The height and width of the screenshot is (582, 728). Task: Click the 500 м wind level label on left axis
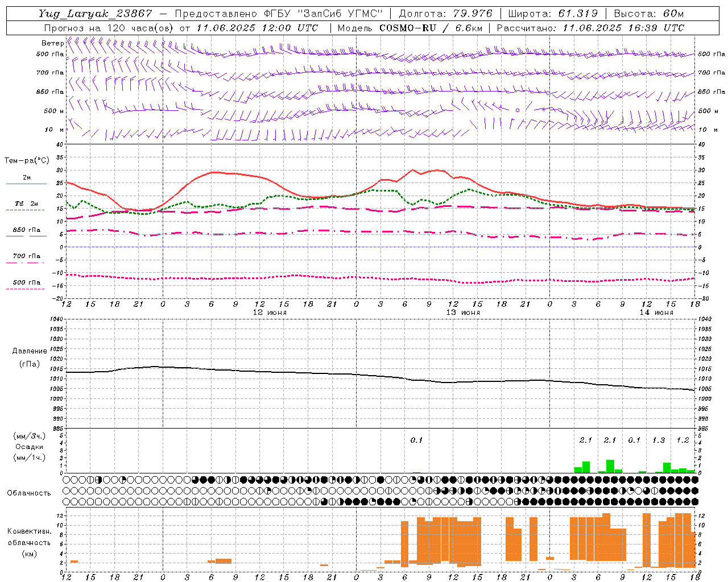[x=54, y=111]
